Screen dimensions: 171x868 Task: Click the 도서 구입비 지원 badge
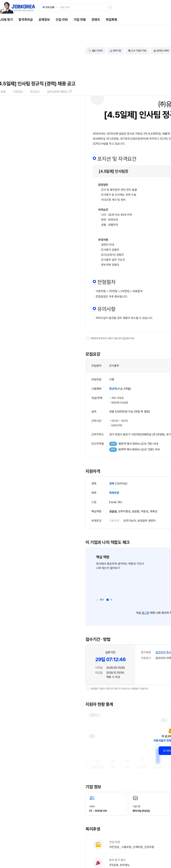(137, 51)
